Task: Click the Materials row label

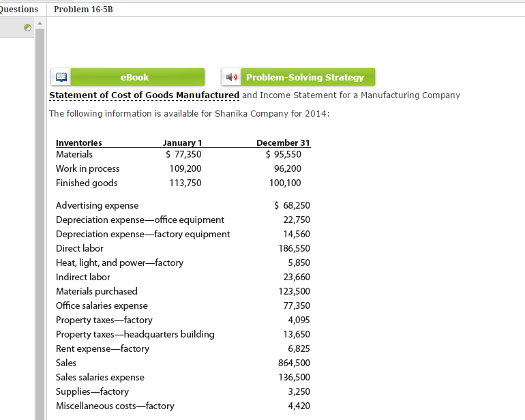Action: (x=74, y=154)
